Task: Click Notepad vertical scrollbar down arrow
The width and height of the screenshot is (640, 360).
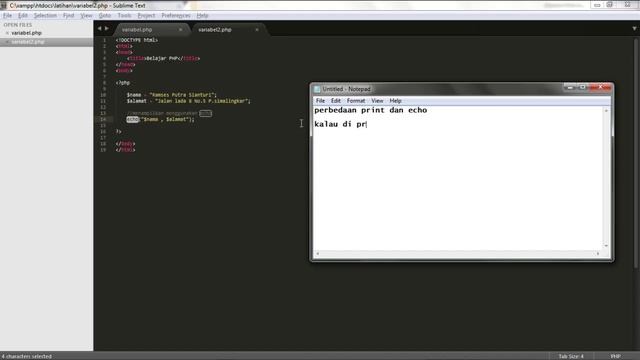Action: [x=606, y=246]
